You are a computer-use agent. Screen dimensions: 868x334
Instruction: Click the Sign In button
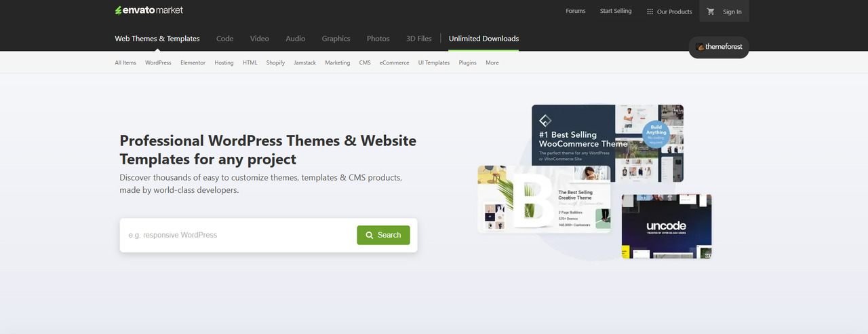[x=732, y=12]
